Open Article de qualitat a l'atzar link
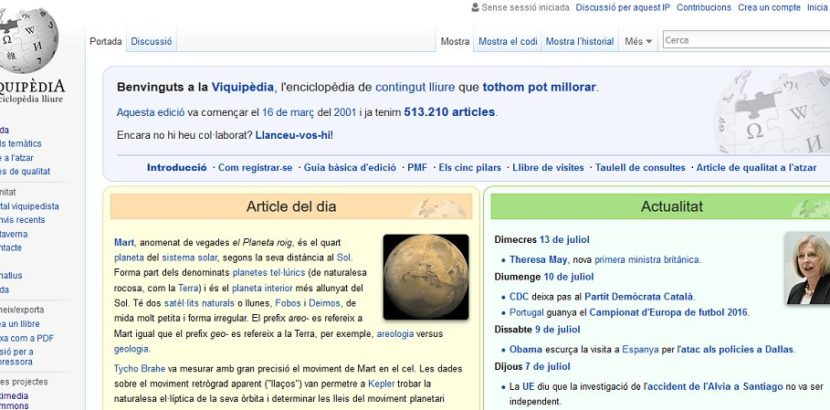 point(756,168)
